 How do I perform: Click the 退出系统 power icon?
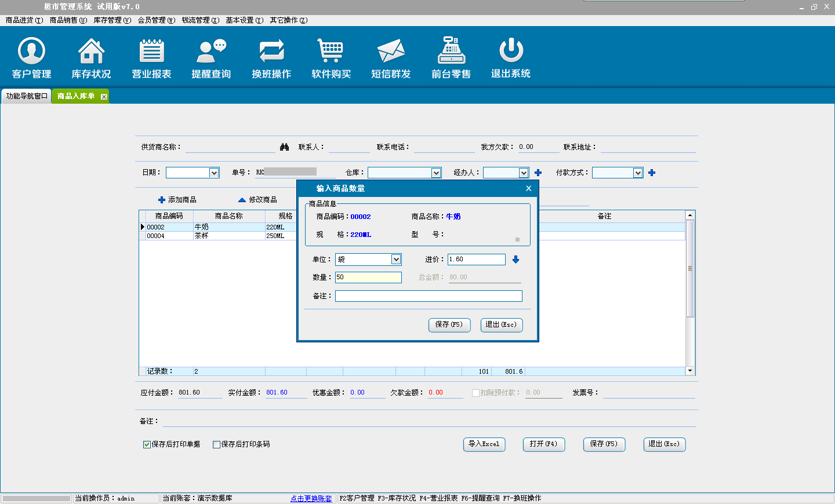(x=511, y=52)
